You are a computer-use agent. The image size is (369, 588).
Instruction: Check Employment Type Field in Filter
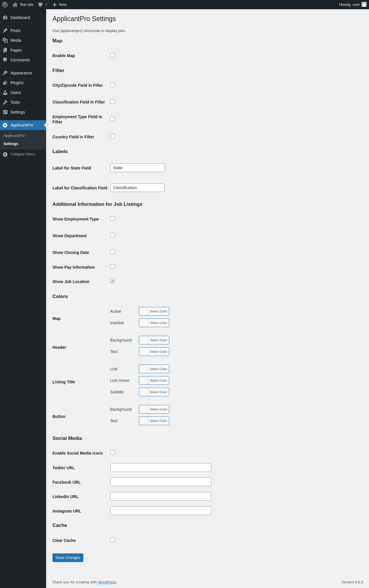(x=112, y=119)
